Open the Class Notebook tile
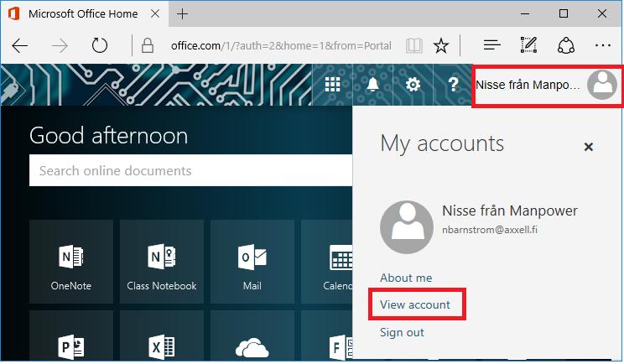The image size is (624, 364). pyautogui.click(x=162, y=262)
